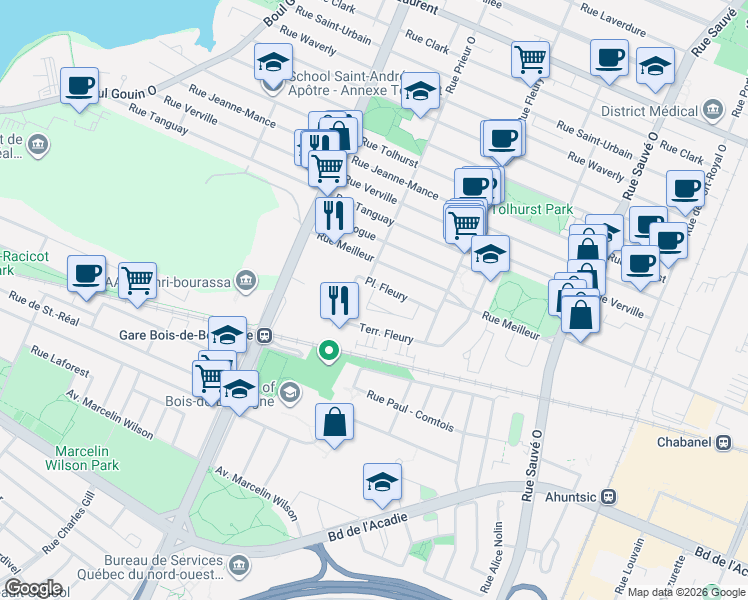The height and width of the screenshot is (600, 748).
Task: Click the Marcelin Wilson Park label
Action: point(82,458)
